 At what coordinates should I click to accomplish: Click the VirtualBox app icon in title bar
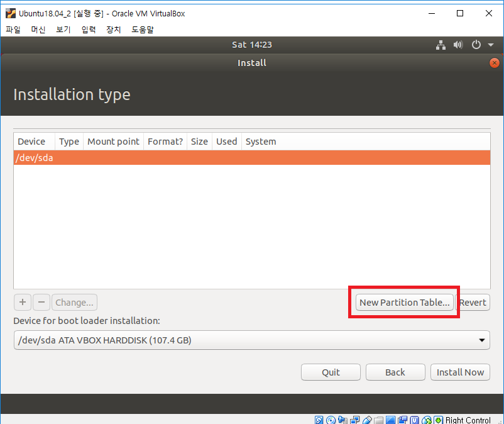tap(11, 13)
